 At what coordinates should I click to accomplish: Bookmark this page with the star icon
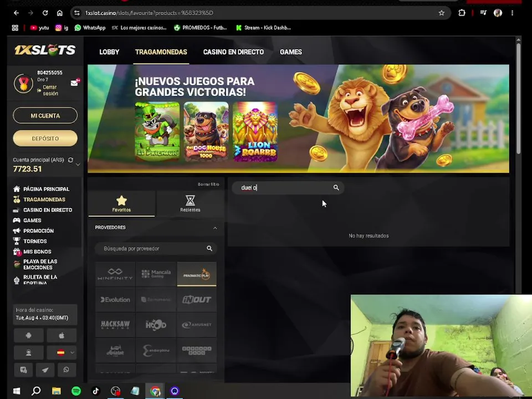coord(442,13)
